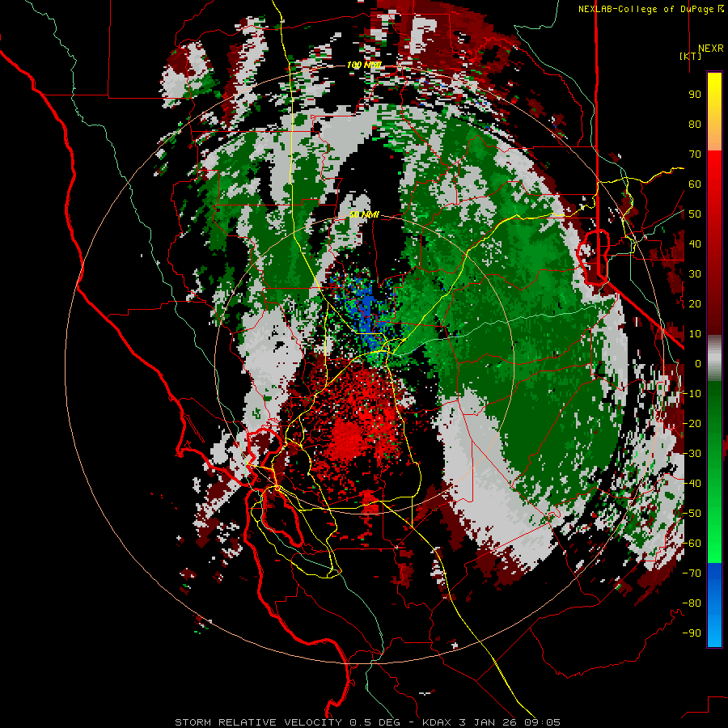The width and height of the screenshot is (728, 728).
Task: Click the 60 value on the velocity scale
Action: pyautogui.click(x=695, y=184)
